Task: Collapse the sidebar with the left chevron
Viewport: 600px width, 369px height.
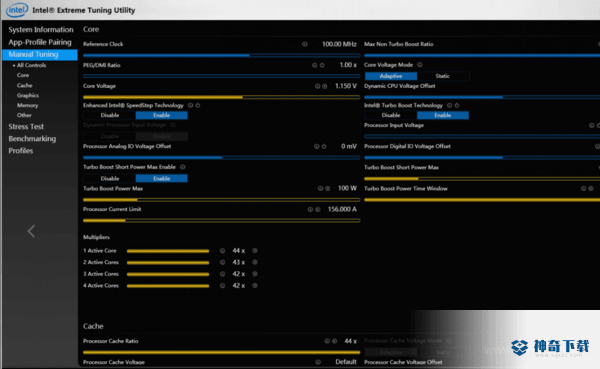Action: click(31, 231)
